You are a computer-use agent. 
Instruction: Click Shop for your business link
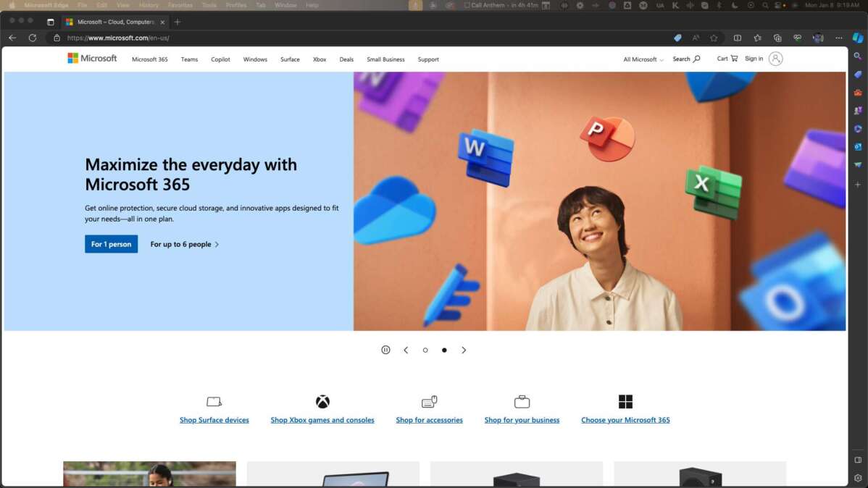pos(522,420)
